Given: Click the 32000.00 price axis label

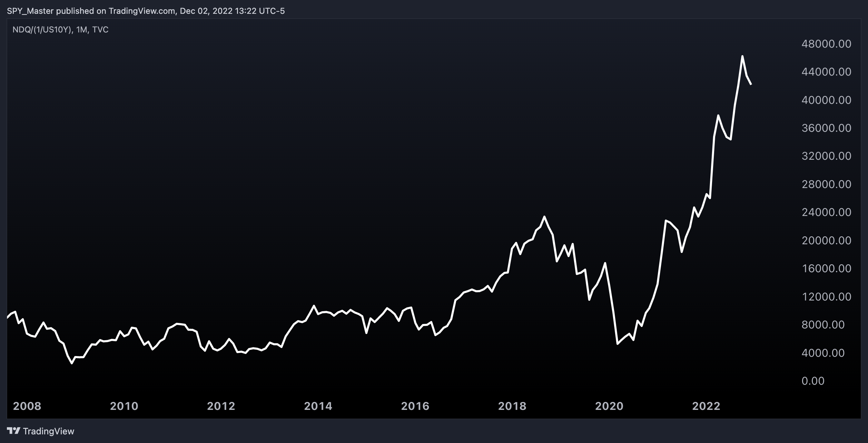Looking at the screenshot, I should [x=826, y=156].
